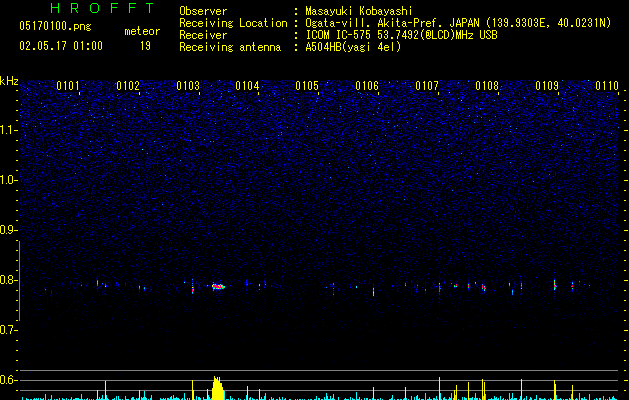Click the 0.6 kHz axis label
The width and height of the screenshot is (629, 400).
9,380
